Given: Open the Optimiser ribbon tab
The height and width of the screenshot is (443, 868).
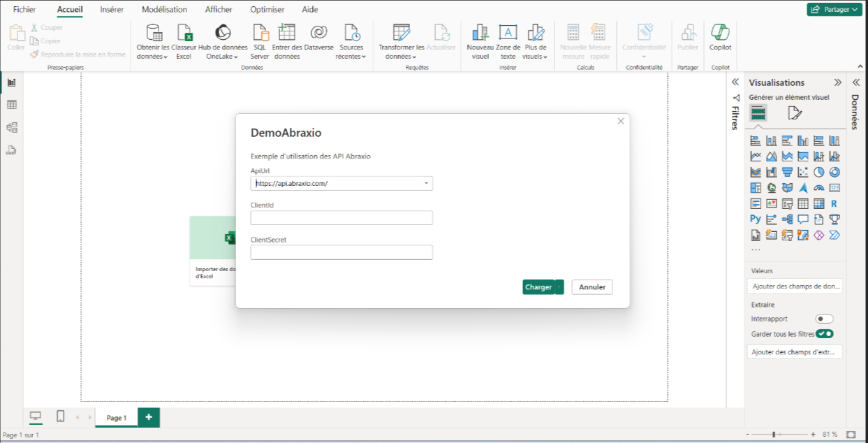Looking at the screenshot, I should point(267,10).
